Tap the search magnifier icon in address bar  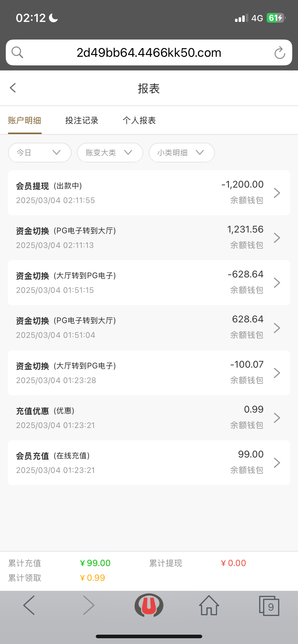coord(17,52)
